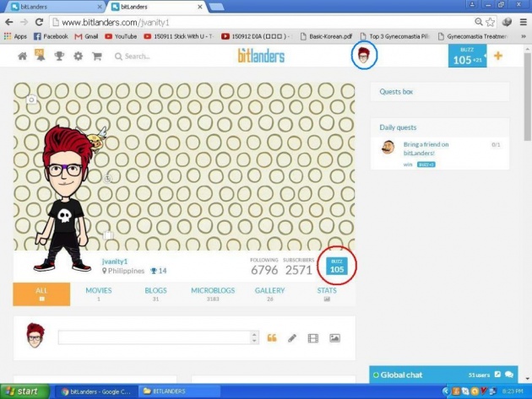Click the browser extension icon

(507, 22)
